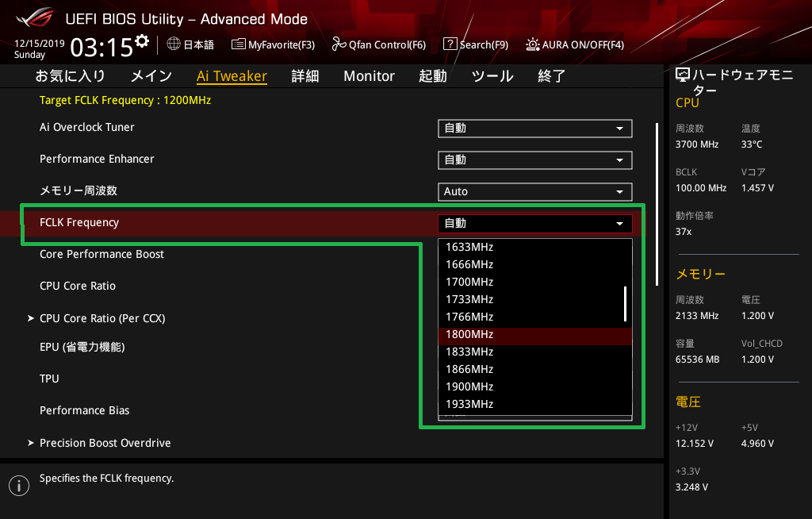Click the FCLK dropdown list scrollbar
The image size is (812, 519).
[626, 304]
